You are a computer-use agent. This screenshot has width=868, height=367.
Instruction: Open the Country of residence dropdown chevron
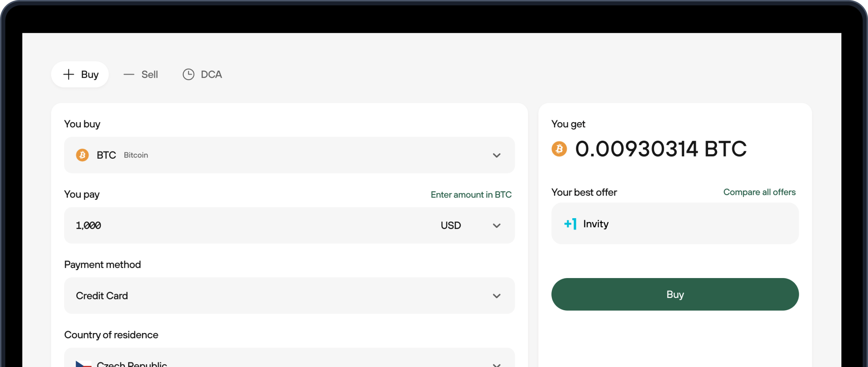tap(496, 364)
